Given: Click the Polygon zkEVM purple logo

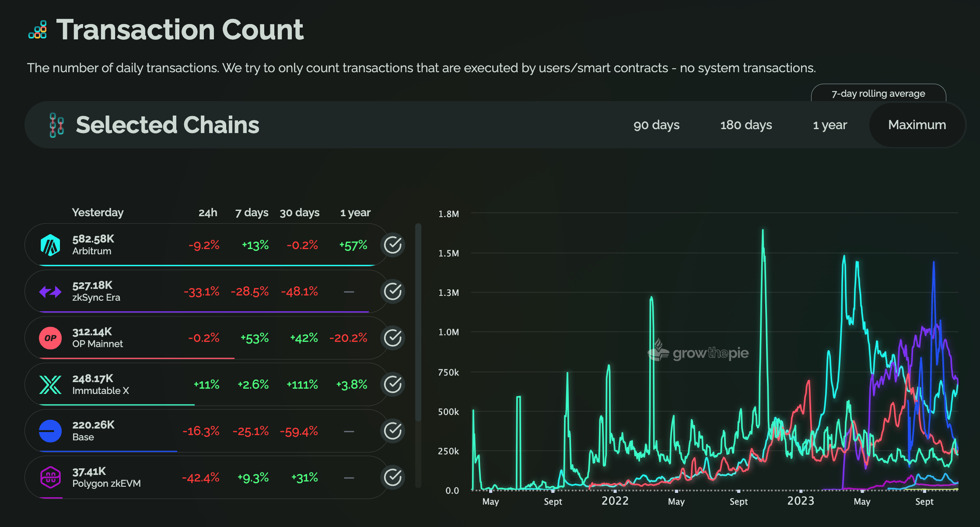Looking at the screenshot, I should click(50, 478).
